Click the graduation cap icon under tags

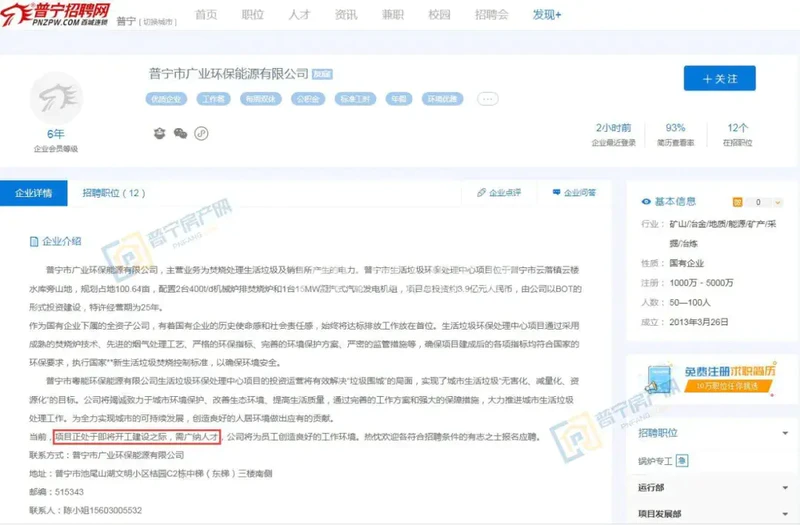pos(159,133)
